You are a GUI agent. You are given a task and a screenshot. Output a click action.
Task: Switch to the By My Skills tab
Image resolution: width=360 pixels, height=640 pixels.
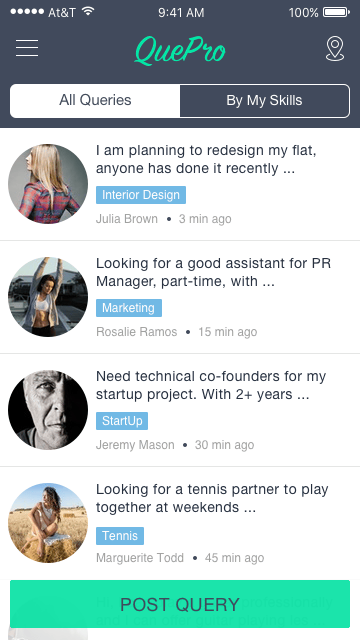(264, 101)
